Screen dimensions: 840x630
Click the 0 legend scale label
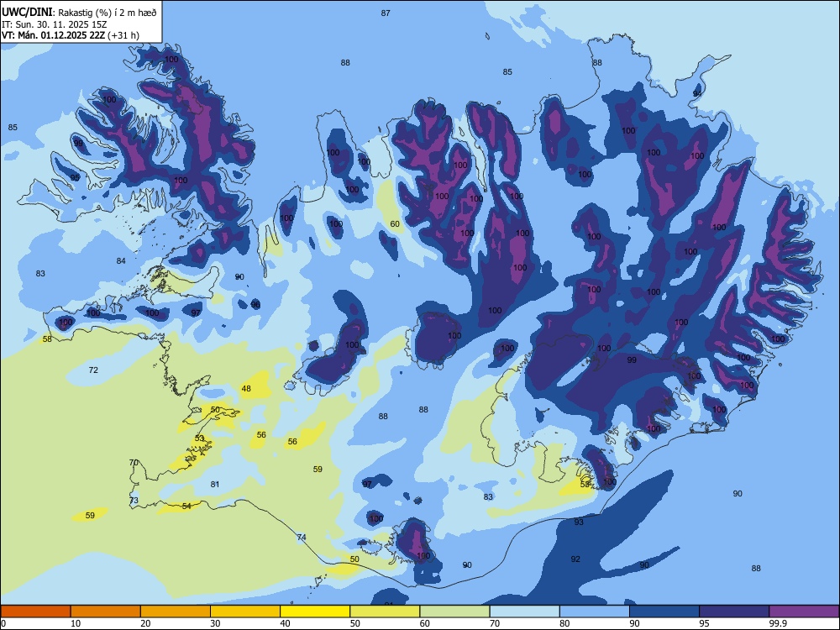click(x=3, y=623)
